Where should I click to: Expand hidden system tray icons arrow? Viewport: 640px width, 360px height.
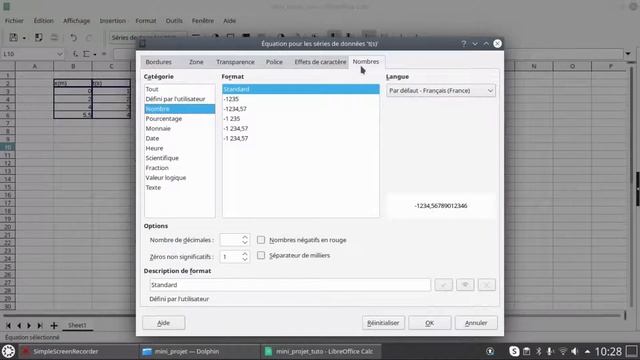pos(587,351)
